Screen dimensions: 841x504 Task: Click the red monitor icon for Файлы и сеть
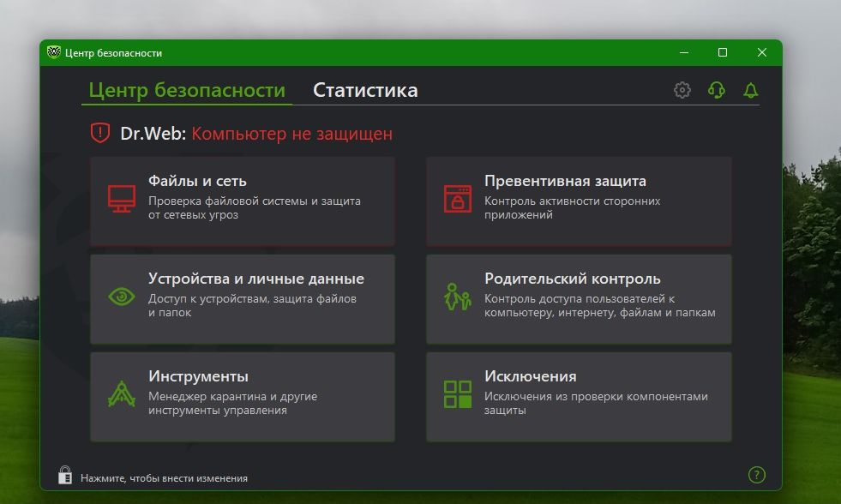(122, 198)
